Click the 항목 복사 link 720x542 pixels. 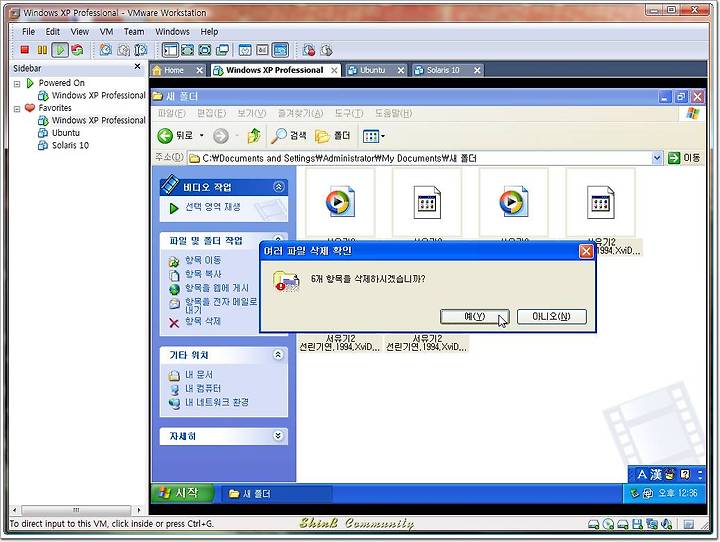pyautogui.click(x=202, y=274)
